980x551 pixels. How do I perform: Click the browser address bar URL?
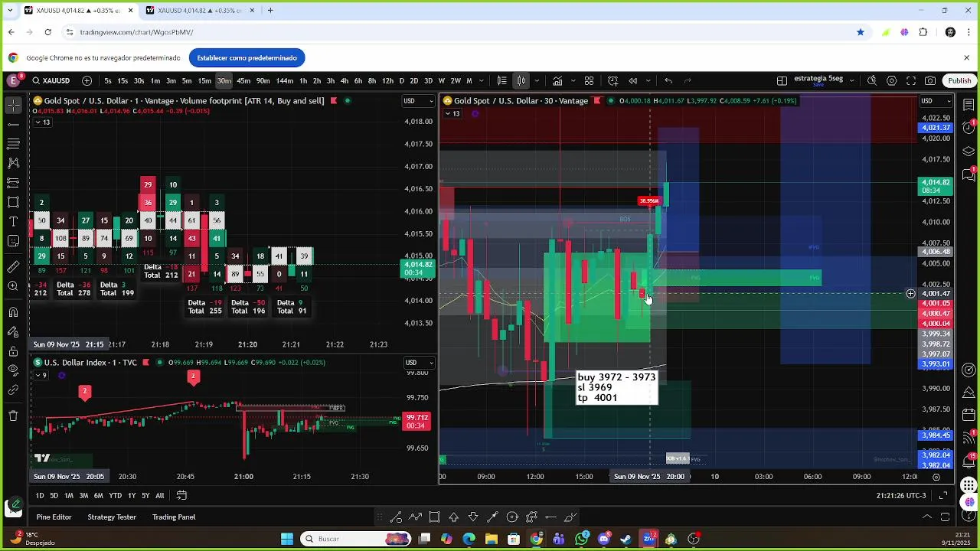tap(136, 32)
